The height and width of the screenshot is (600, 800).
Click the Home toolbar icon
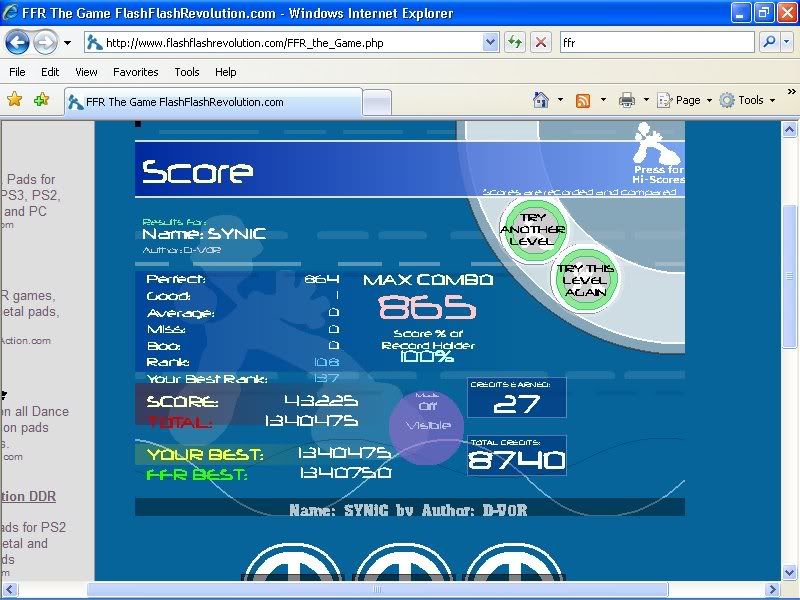click(x=541, y=100)
